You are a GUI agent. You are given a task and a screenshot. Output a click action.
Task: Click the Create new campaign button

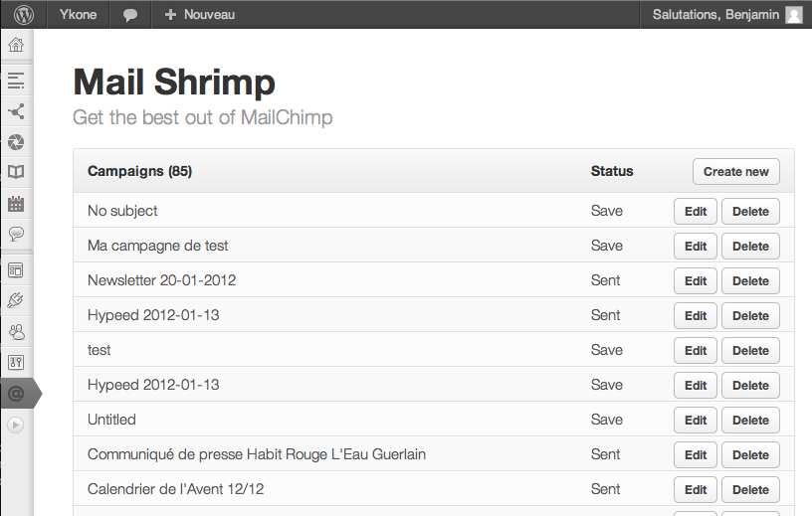736,171
